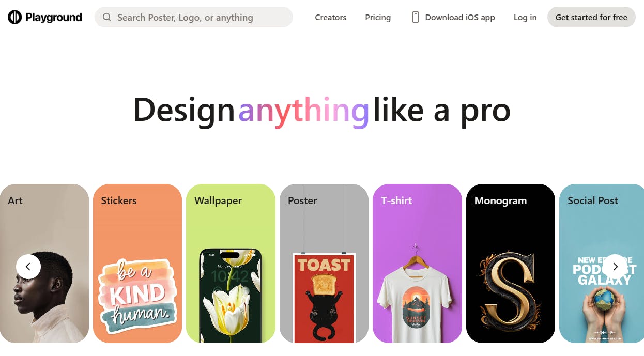Click the Playground logo icon
Viewport: 644px width, 356px height.
pyautogui.click(x=14, y=17)
